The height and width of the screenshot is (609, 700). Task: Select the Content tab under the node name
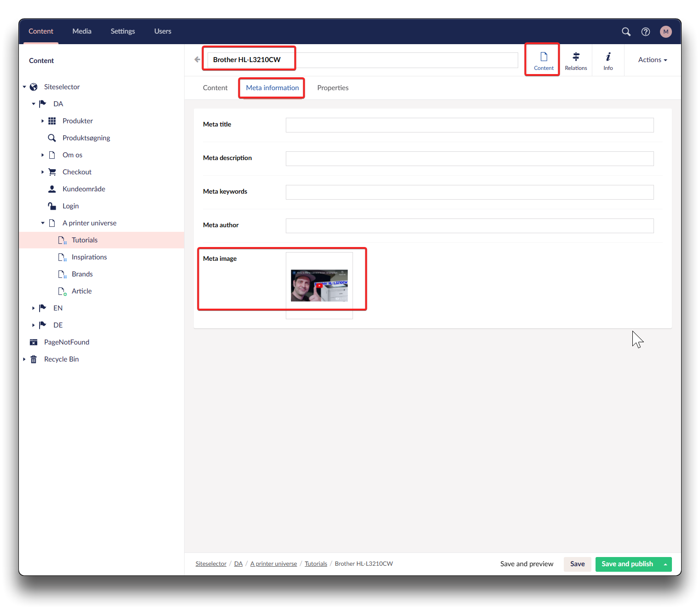[x=215, y=88]
